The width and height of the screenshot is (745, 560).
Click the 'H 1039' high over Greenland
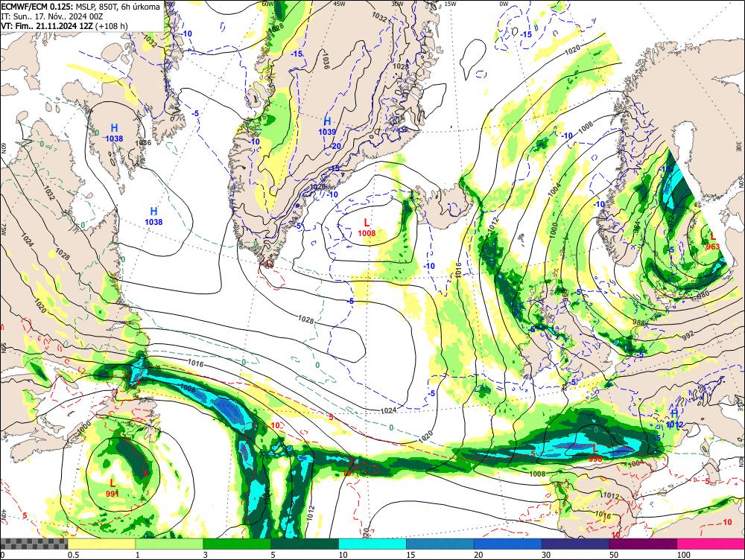pos(327,127)
